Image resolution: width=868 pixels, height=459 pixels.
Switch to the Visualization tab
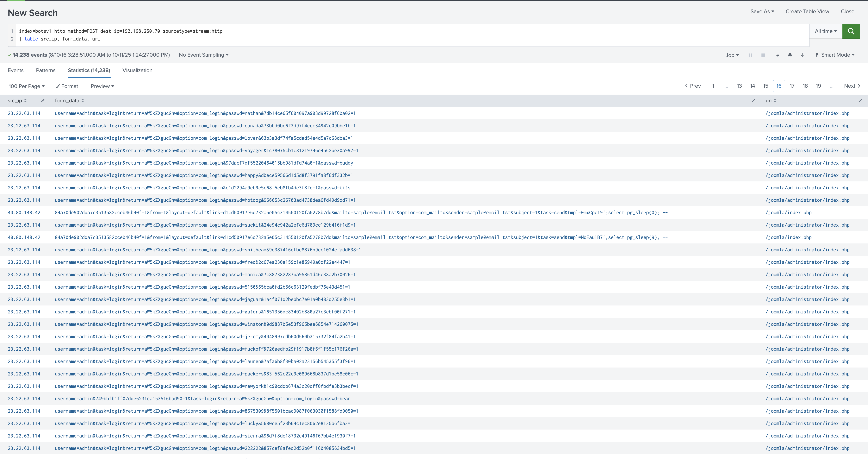click(137, 70)
